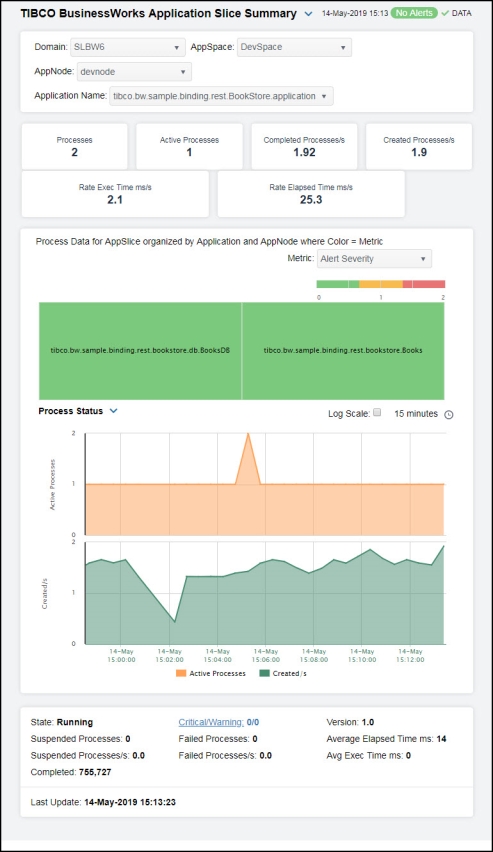Click the Created Processes/s card
This screenshot has width=493, height=852.
tap(419, 146)
